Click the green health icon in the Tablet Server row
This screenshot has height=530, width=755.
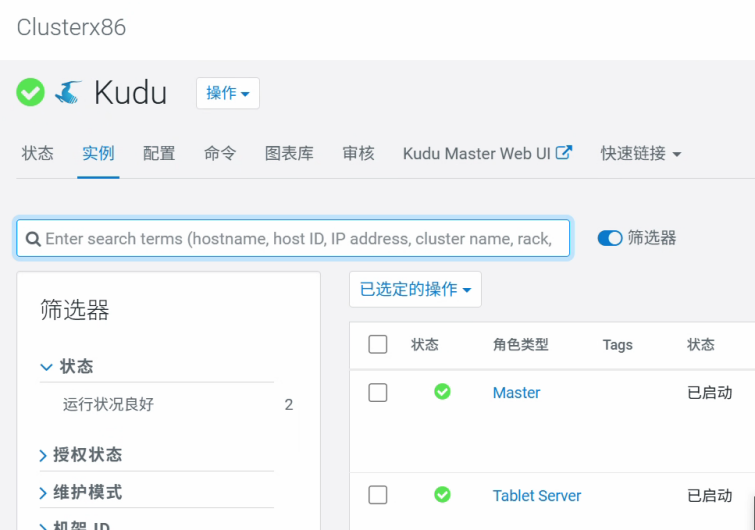[442, 494]
